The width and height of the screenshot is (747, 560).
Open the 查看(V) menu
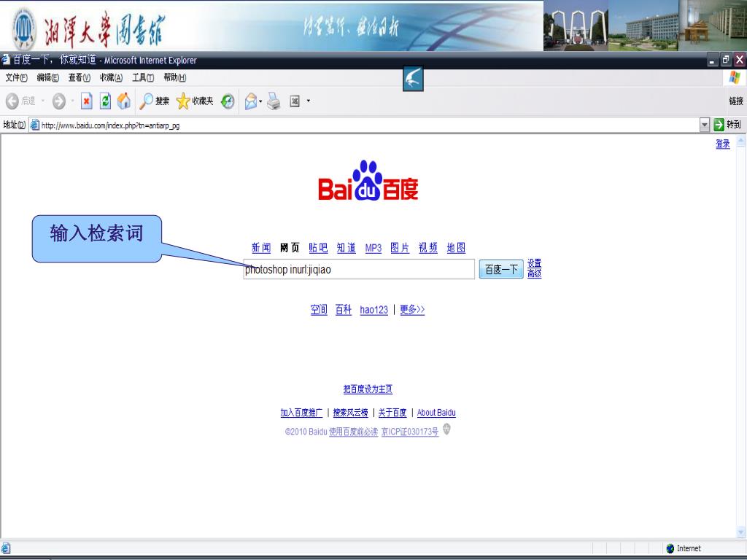coord(79,77)
